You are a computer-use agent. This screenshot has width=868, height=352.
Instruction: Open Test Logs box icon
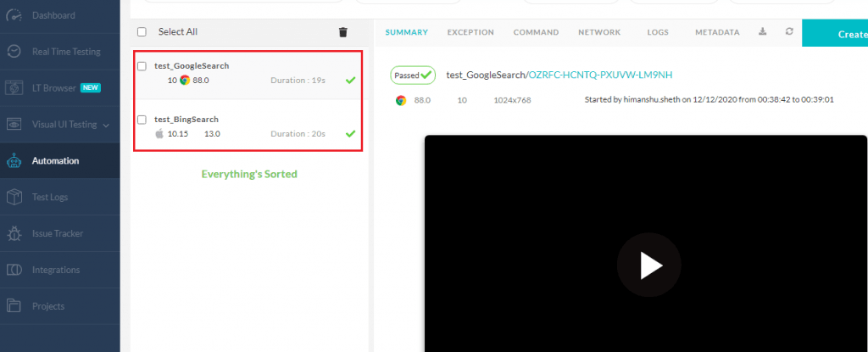click(x=14, y=197)
